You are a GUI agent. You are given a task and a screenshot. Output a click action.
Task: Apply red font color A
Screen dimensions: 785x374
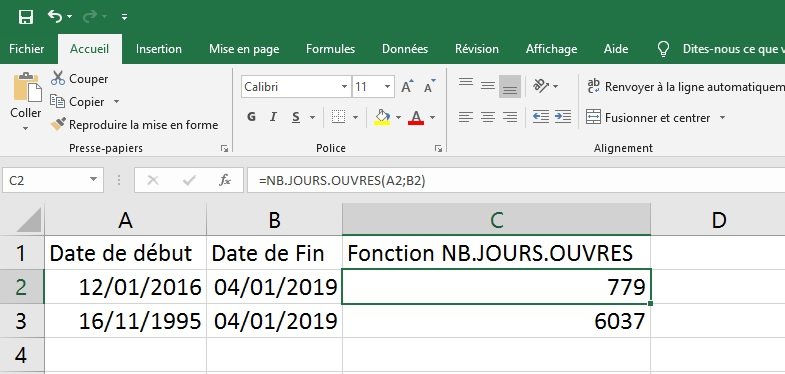416,117
